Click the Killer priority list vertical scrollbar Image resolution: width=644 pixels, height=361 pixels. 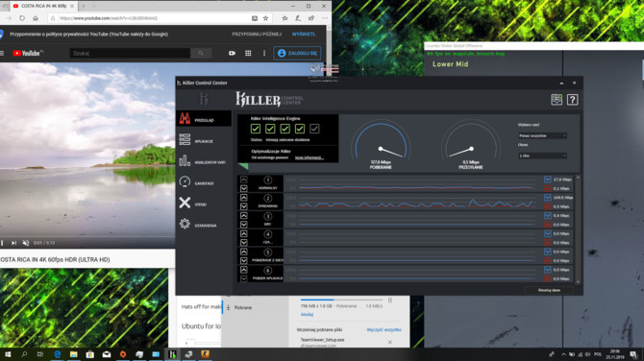[578, 229]
